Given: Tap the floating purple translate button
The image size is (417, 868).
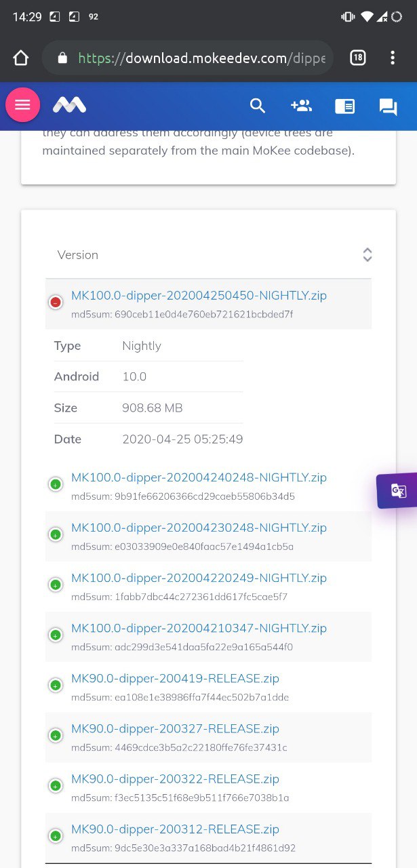Looking at the screenshot, I should point(397,490).
